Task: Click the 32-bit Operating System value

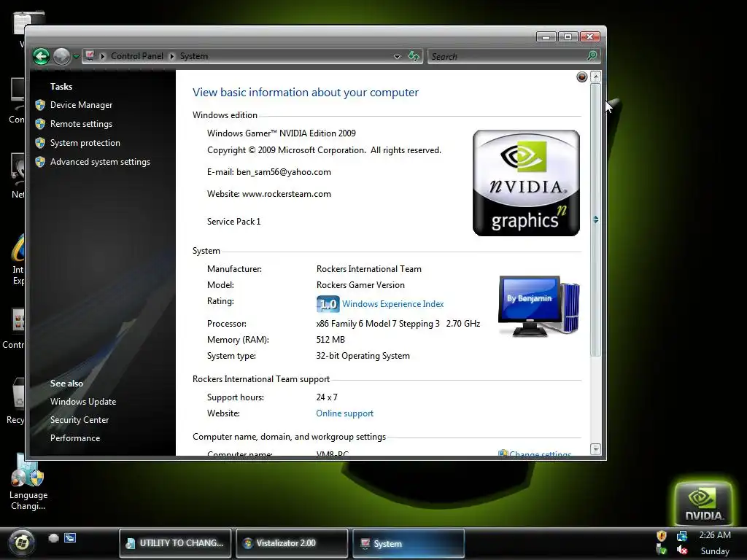Action: point(363,356)
